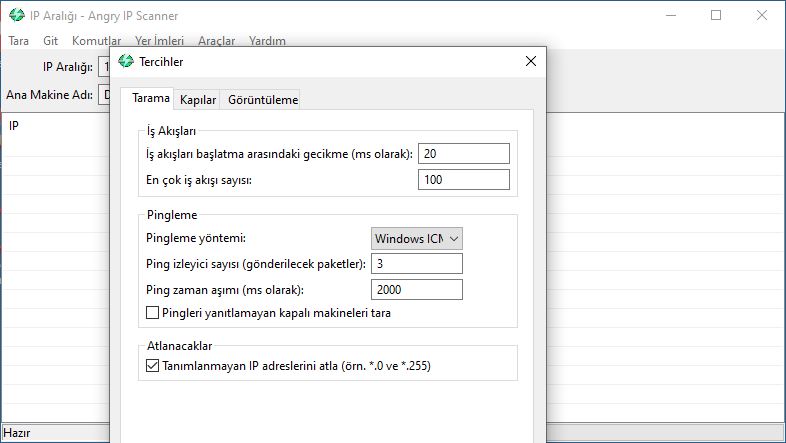Maximize the Angry IP Scanner window

click(x=716, y=16)
